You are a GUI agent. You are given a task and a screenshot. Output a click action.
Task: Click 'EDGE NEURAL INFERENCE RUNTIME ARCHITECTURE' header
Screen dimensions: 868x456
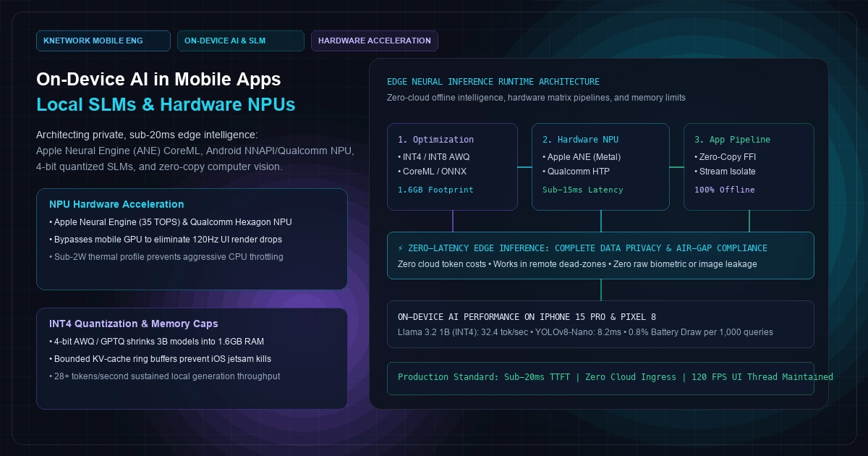click(493, 82)
